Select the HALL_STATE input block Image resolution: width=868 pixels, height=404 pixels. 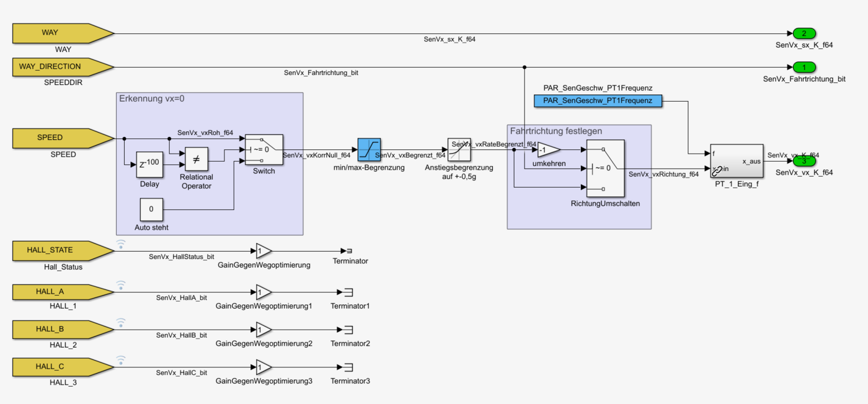click(62, 250)
